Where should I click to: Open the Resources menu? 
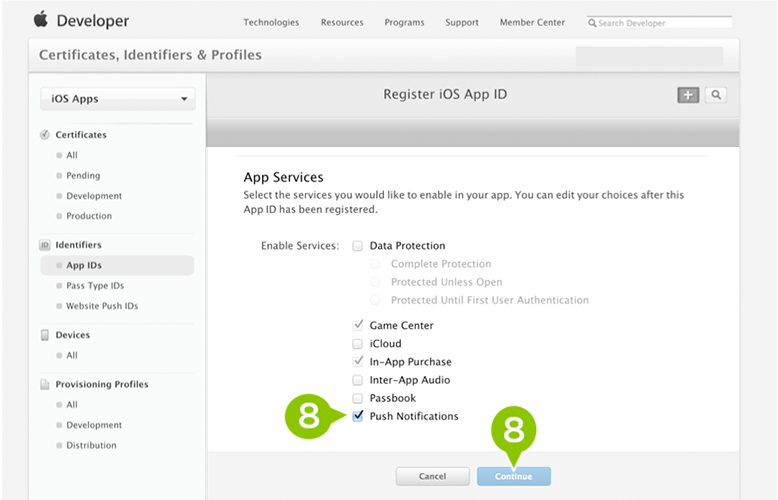[x=342, y=22]
